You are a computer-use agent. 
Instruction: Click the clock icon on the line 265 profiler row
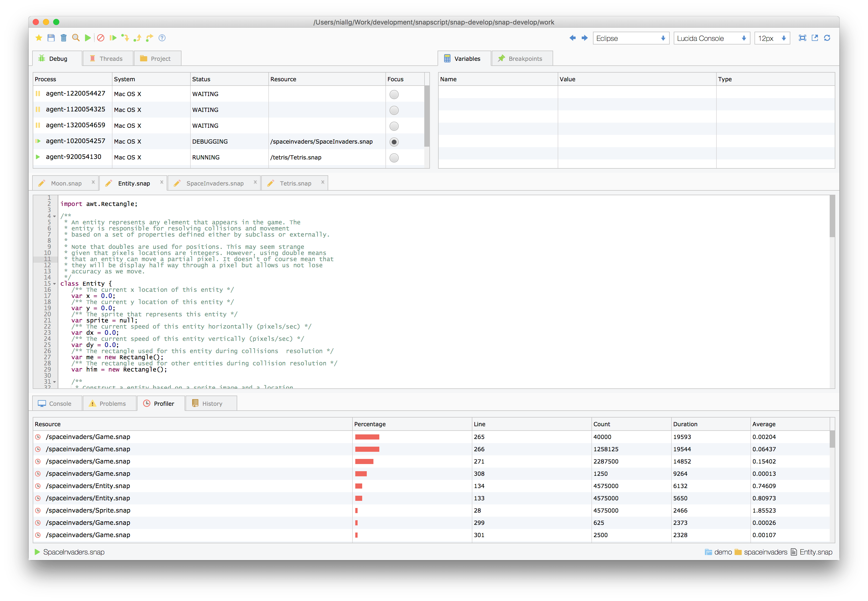click(38, 437)
